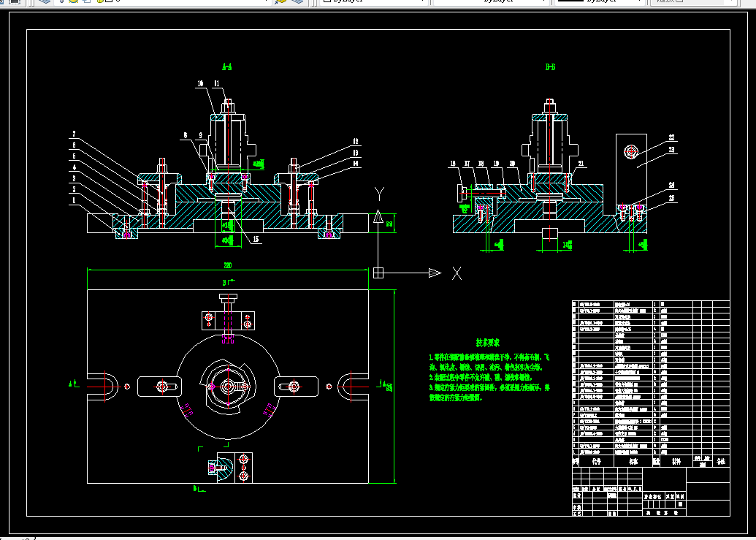This screenshot has height=540, width=756.
Task: Select part callout number 25 in B-B view
Action: pos(671,198)
